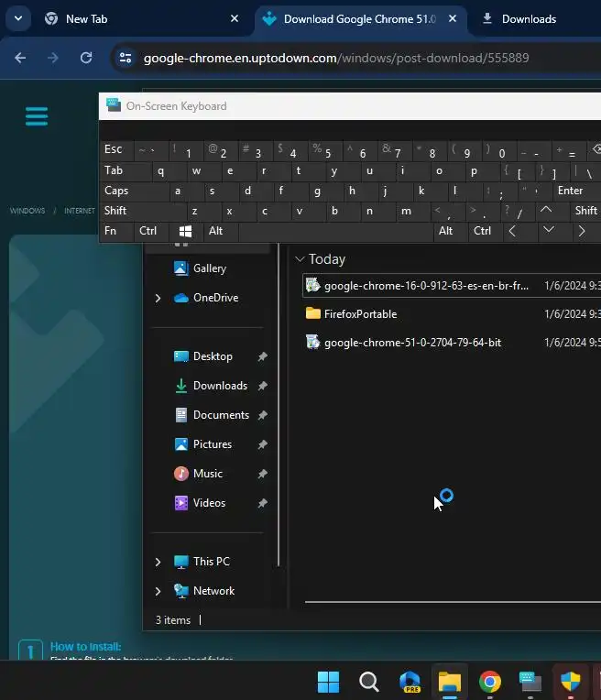Image resolution: width=601 pixels, height=700 pixels.
Task: Expand the This PC tree node
Action: pos(158,562)
